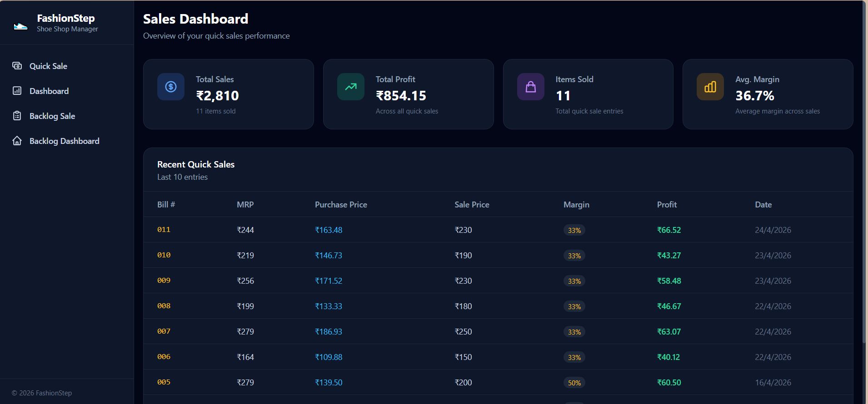868x404 pixels.
Task: Click profit value ₹58.48
Action: pyautogui.click(x=669, y=281)
